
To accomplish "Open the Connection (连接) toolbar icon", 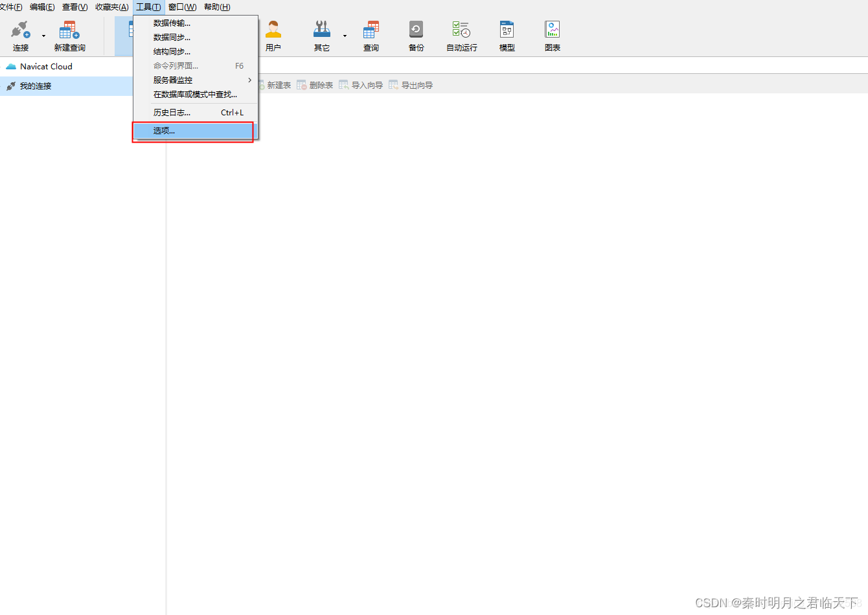I will [21, 36].
